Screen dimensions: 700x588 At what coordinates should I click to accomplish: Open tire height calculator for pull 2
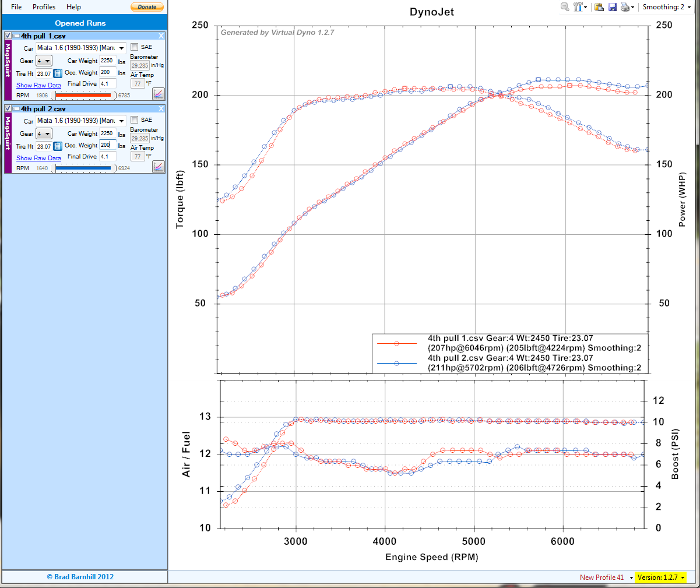pos(58,146)
